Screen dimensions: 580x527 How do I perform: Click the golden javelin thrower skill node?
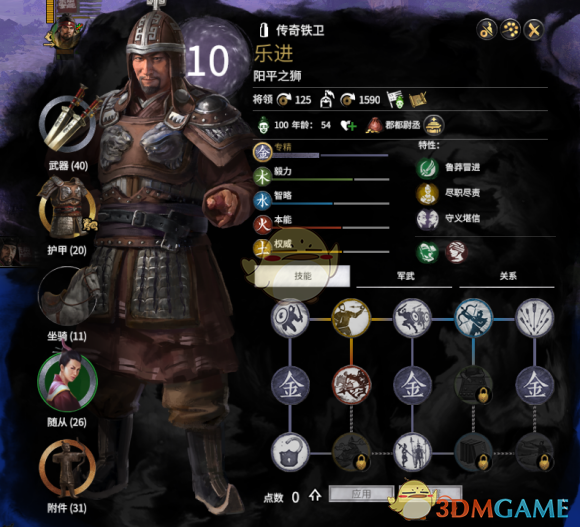pos(351,318)
